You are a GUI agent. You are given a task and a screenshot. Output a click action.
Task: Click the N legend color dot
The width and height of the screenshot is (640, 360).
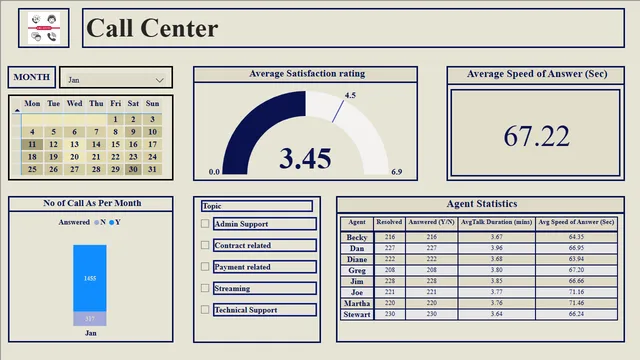tap(96, 222)
